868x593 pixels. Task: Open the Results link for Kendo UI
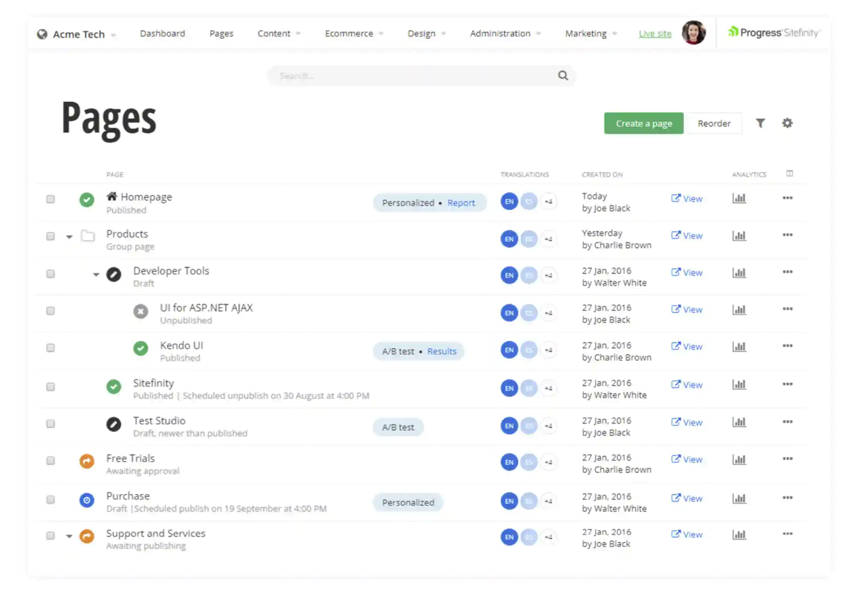point(441,351)
